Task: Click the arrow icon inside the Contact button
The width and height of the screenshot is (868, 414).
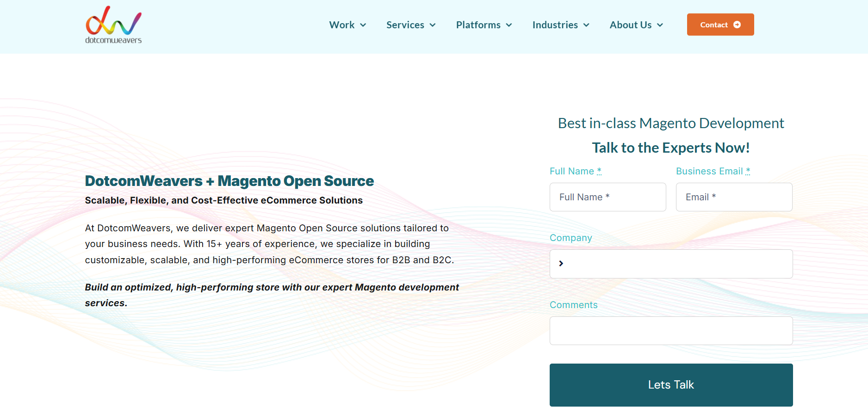Action: point(737,25)
